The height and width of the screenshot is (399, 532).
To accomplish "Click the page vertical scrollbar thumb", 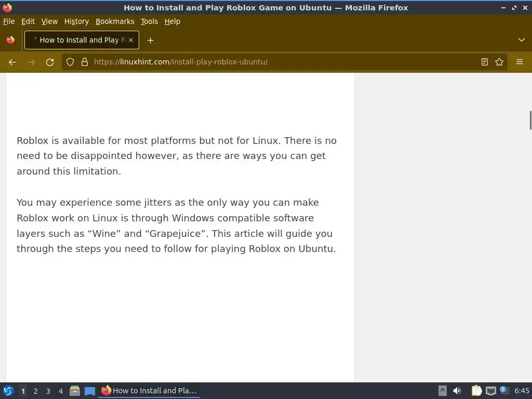I will [530, 120].
